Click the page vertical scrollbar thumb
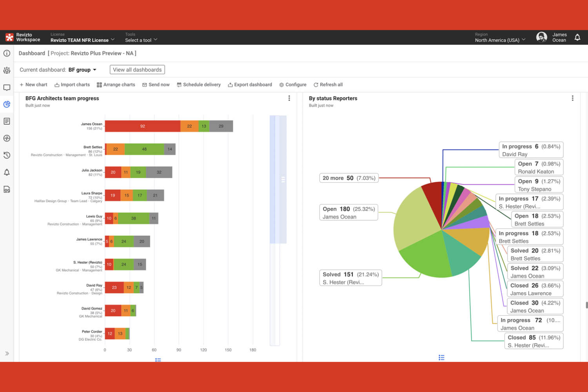Screen dimensions: 588x392 [586, 305]
